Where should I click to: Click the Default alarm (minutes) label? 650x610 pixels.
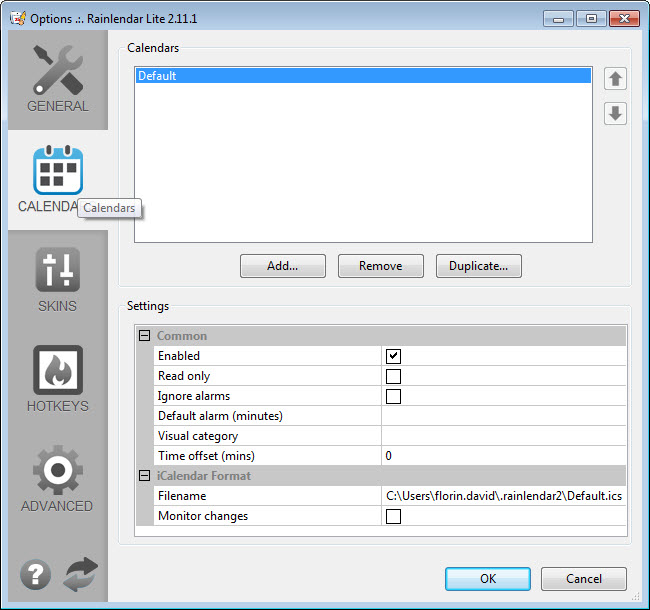(220, 416)
